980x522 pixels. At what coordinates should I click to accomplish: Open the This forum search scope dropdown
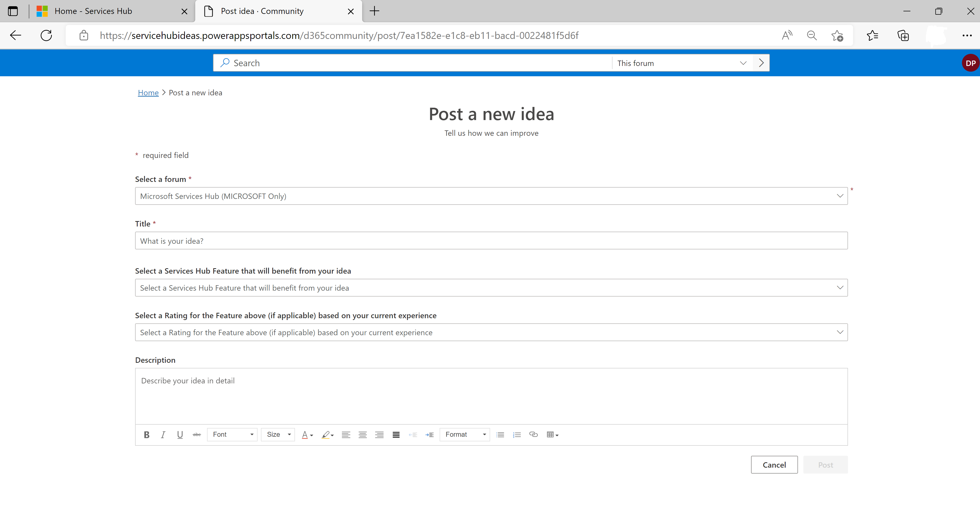[x=682, y=63]
